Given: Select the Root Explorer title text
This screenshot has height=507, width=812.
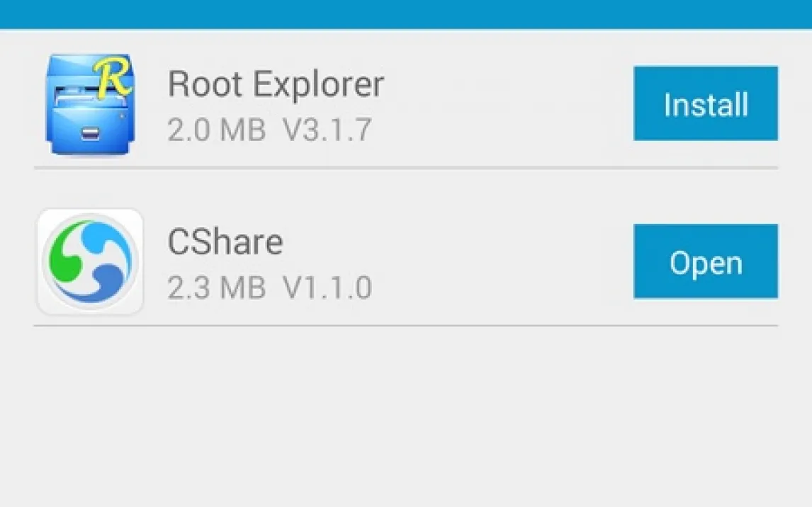Looking at the screenshot, I should (276, 84).
